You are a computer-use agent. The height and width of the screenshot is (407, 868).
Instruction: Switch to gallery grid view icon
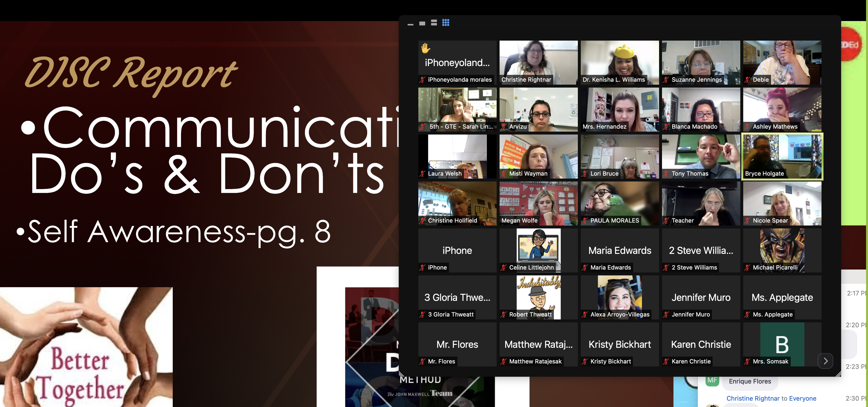click(x=445, y=23)
